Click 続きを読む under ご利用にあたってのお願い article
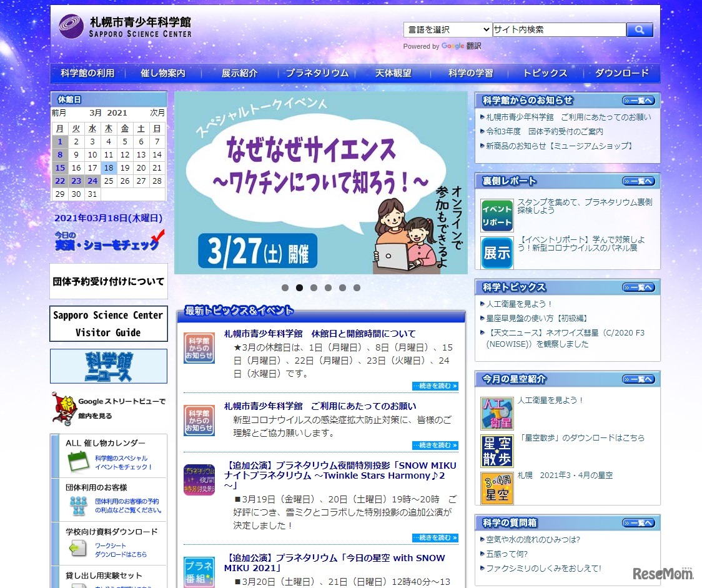The image size is (702, 588). (435, 446)
